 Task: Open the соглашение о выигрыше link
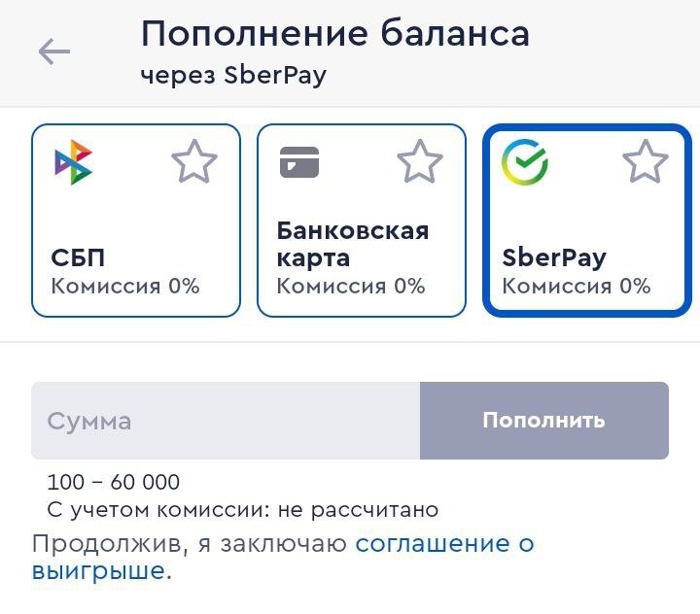pyautogui.click(x=444, y=544)
